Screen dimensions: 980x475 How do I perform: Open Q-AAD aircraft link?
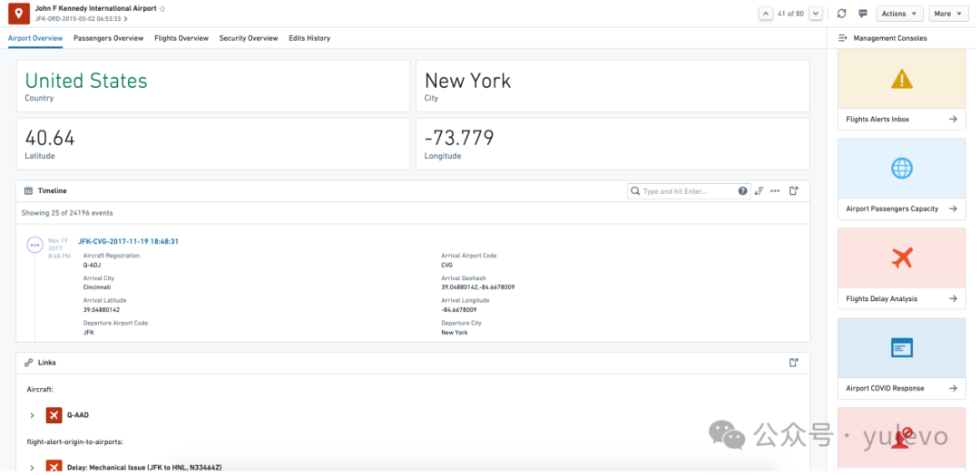(x=78, y=415)
